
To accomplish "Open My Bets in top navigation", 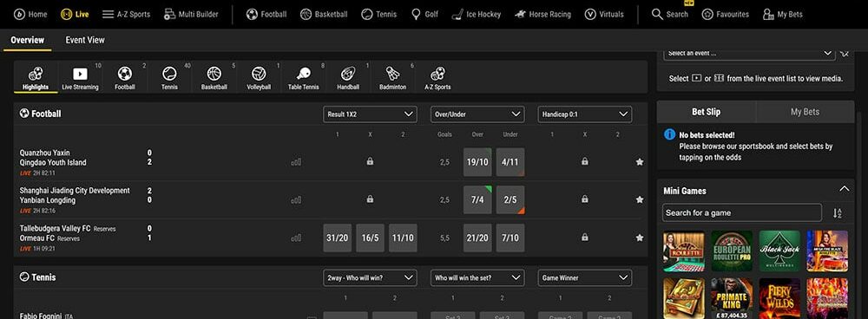I will pos(783,15).
